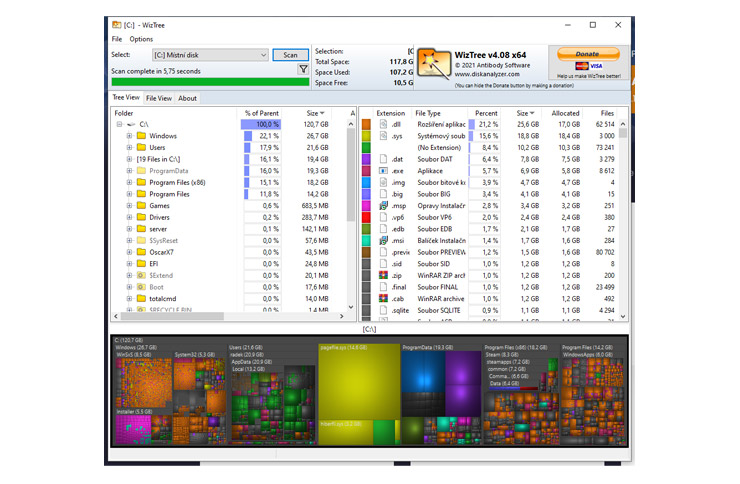This screenshot has width=740, height=484.
Task: Click the Users folder icon
Action: (141, 147)
